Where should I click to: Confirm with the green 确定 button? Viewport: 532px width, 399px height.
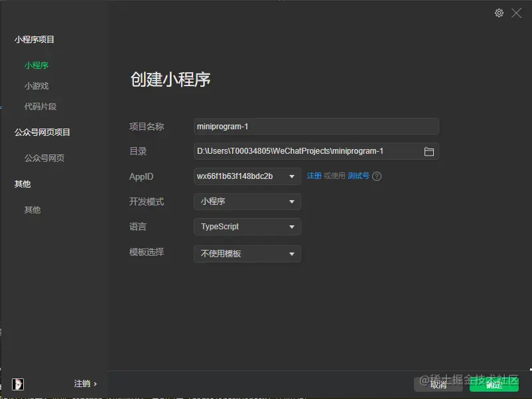[x=494, y=385]
